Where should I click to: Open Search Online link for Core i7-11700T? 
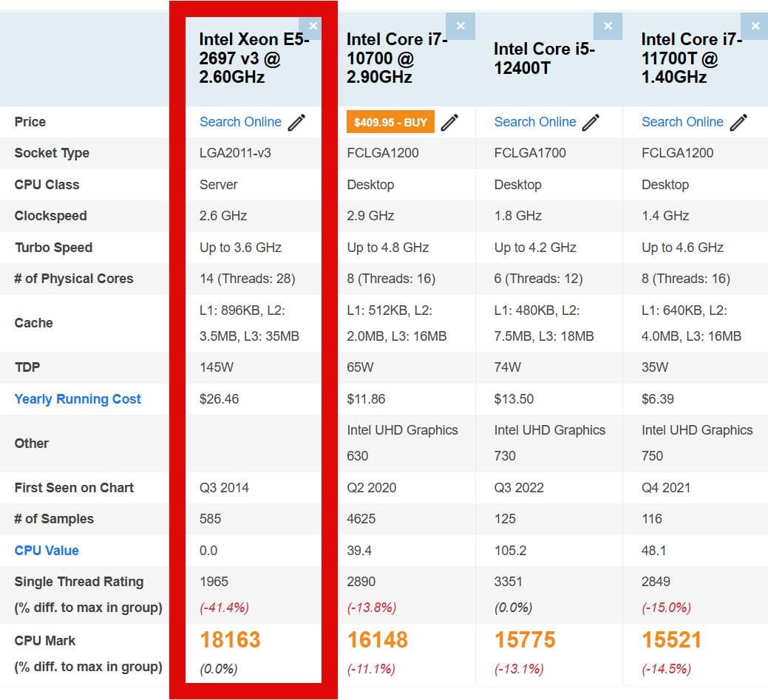(x=682, y=122)
